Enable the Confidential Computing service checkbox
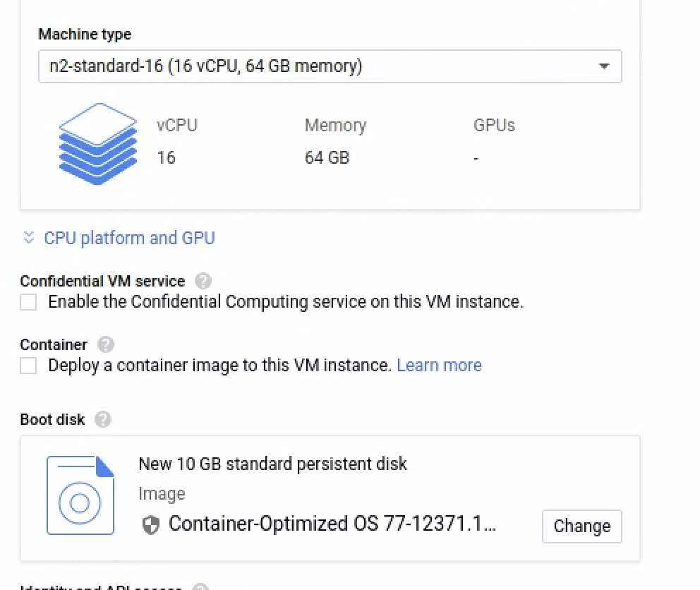This screenshot has width=700, height=590. (x=28, y=303)
